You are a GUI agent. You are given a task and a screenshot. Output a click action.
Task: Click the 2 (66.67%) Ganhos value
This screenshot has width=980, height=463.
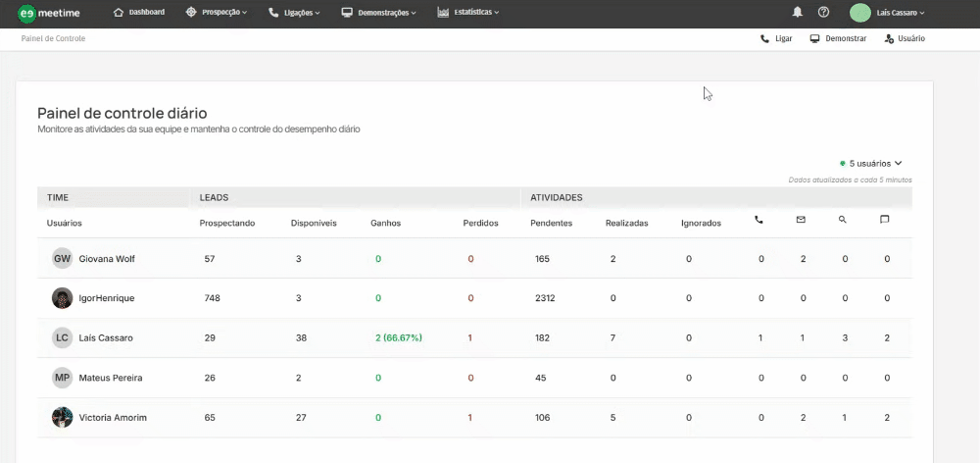pos(399,337)
